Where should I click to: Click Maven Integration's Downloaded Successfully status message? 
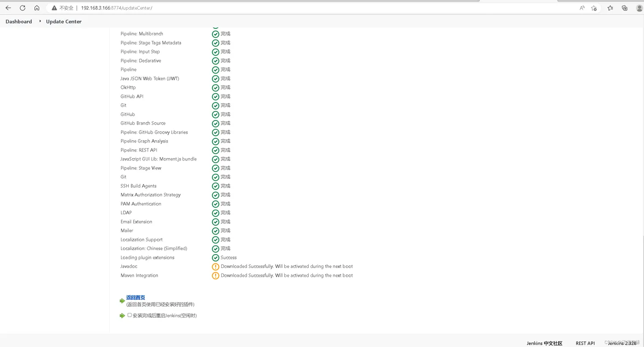pyautogui.click(x=287, y=276)
